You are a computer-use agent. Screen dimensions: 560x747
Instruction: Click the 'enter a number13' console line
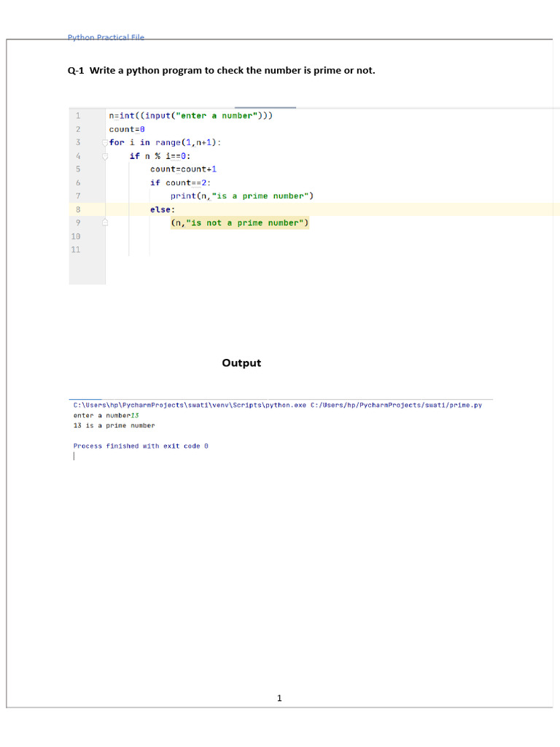tap(106, 415)
